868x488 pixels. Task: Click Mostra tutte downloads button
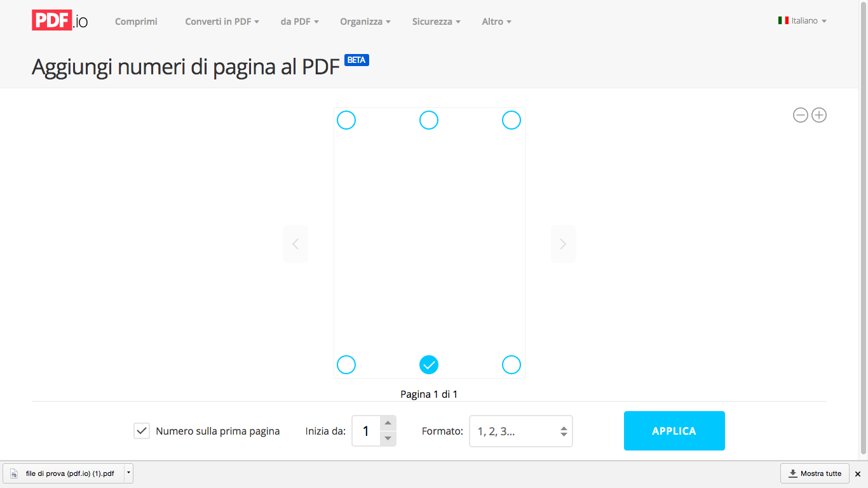pyautogui.click(x=815, y=473)
